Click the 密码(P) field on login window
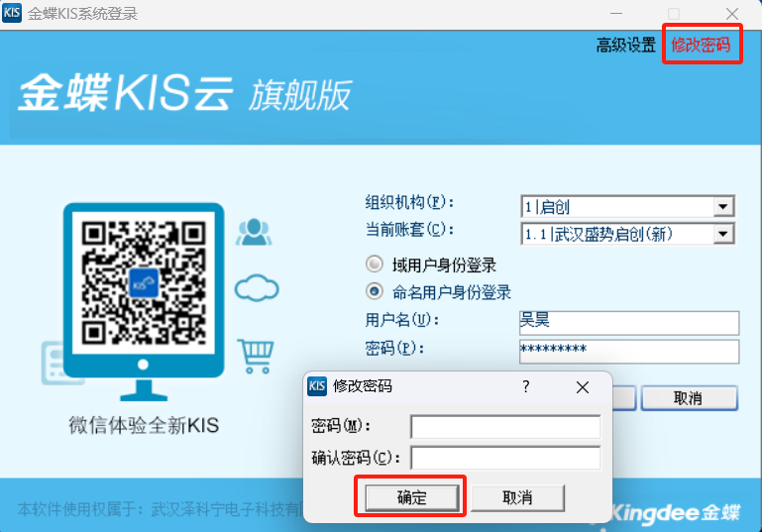The width and height of the screenshot is (762, 532). (629, 351)
